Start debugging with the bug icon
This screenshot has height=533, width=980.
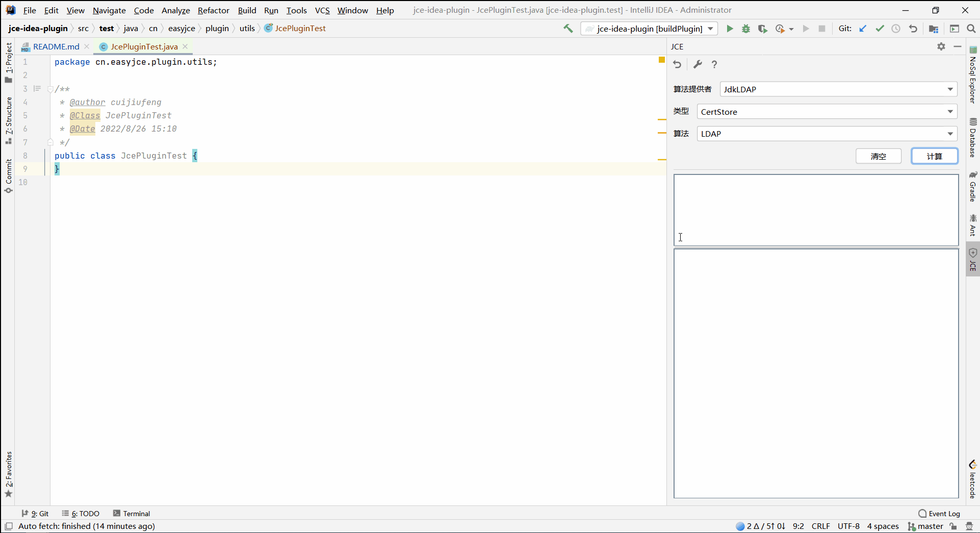tap(746, 29)
